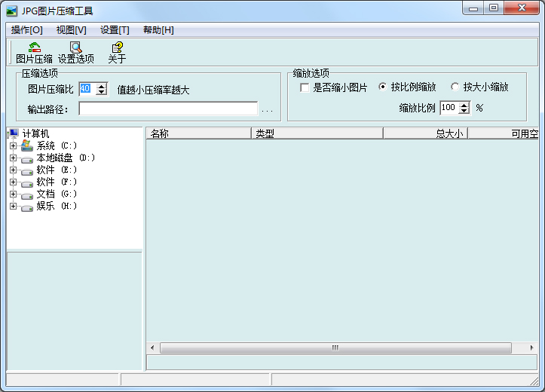This screenshot has width=545, height=392.
Task: Click the right arrow of horizontal scrollbar
Action: tap(531, 348)
